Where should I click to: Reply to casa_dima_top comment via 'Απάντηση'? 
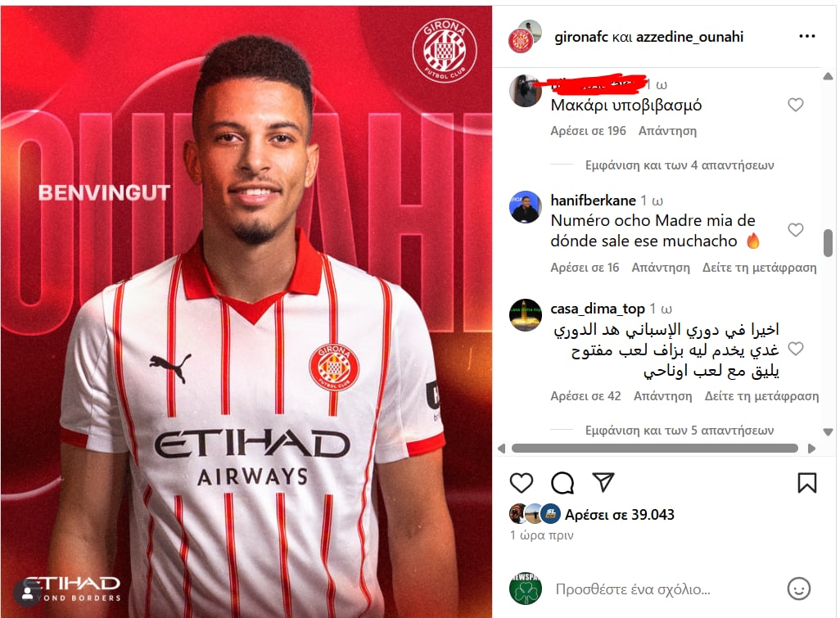pyautogui.click(x=662, y=395)
